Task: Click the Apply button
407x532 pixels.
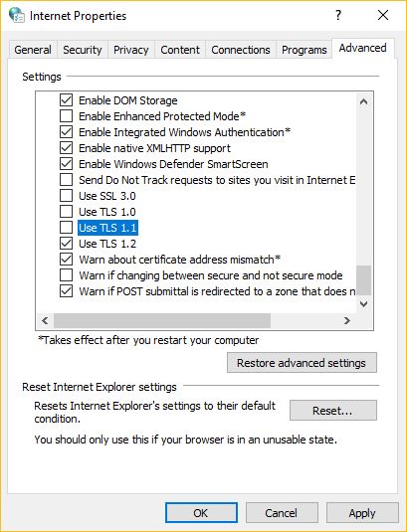Action: [362, 513]
